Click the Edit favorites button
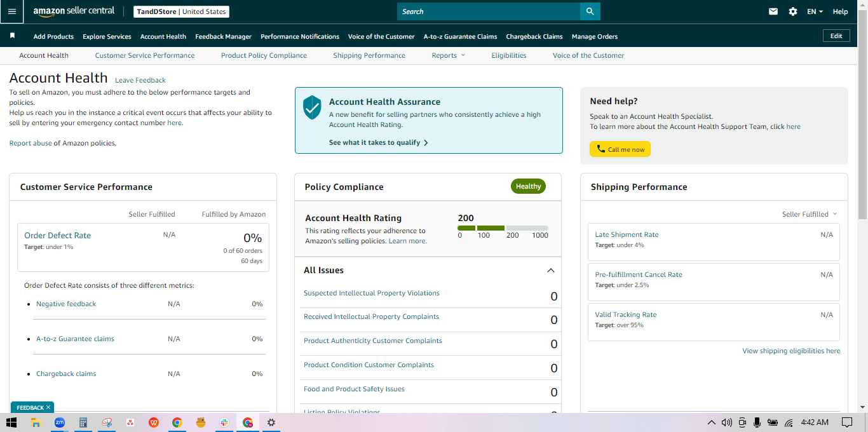Screen dimensions: 868x432 tap(836, 36)
